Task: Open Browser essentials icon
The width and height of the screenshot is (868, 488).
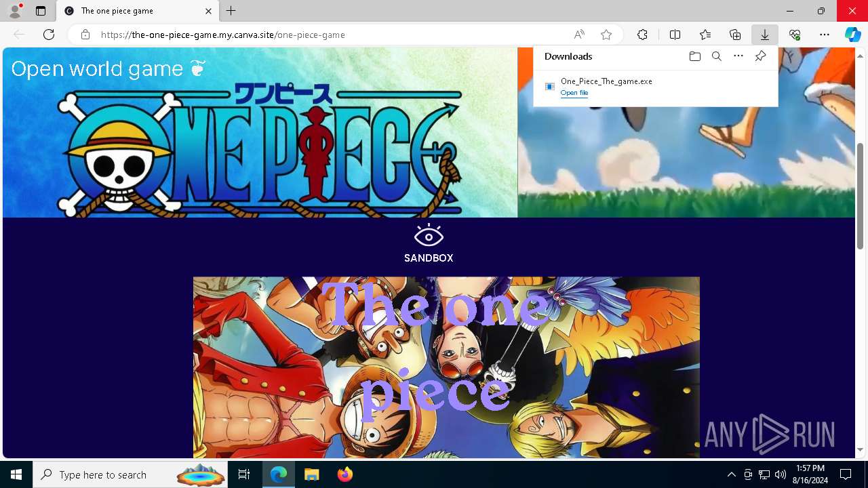Action: pos(795,35)
